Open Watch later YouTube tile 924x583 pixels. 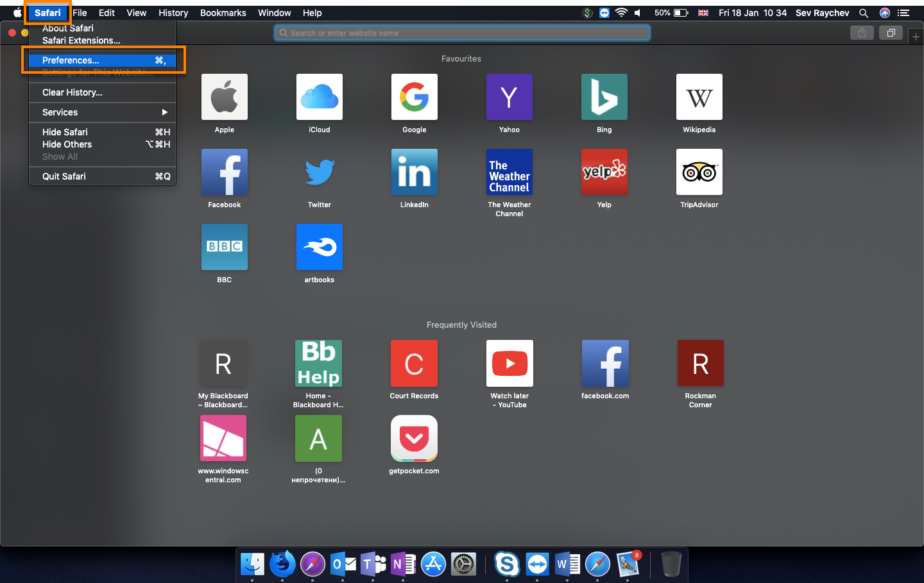click(509, 363)
